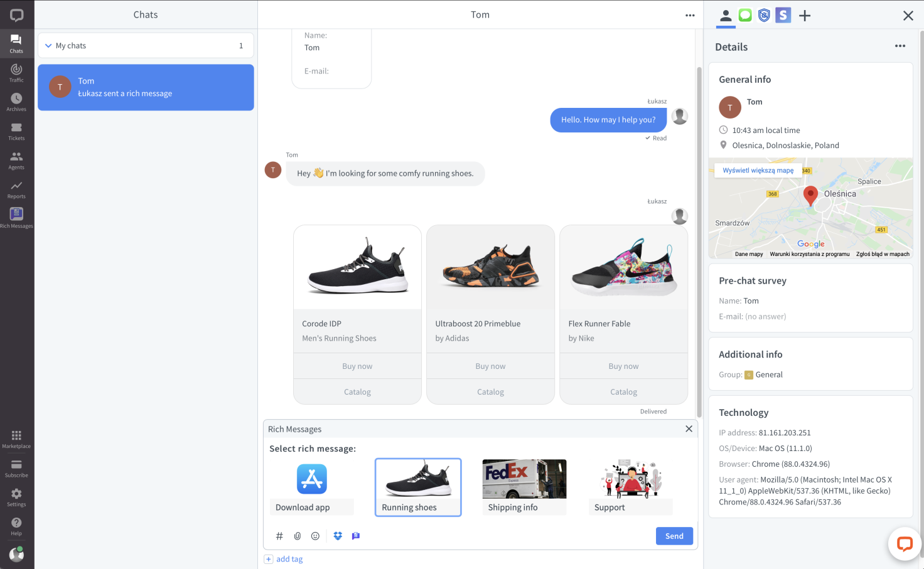Open the Marketplace
The image size is (924, 569).
click(x=16, y=439)
